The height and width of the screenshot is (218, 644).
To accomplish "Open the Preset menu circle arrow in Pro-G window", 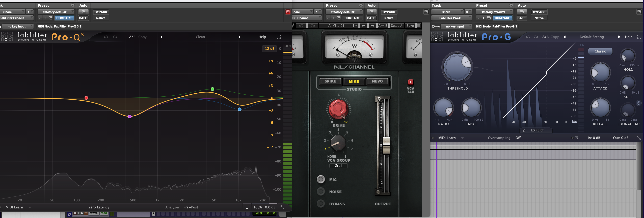I will [511, 5].
